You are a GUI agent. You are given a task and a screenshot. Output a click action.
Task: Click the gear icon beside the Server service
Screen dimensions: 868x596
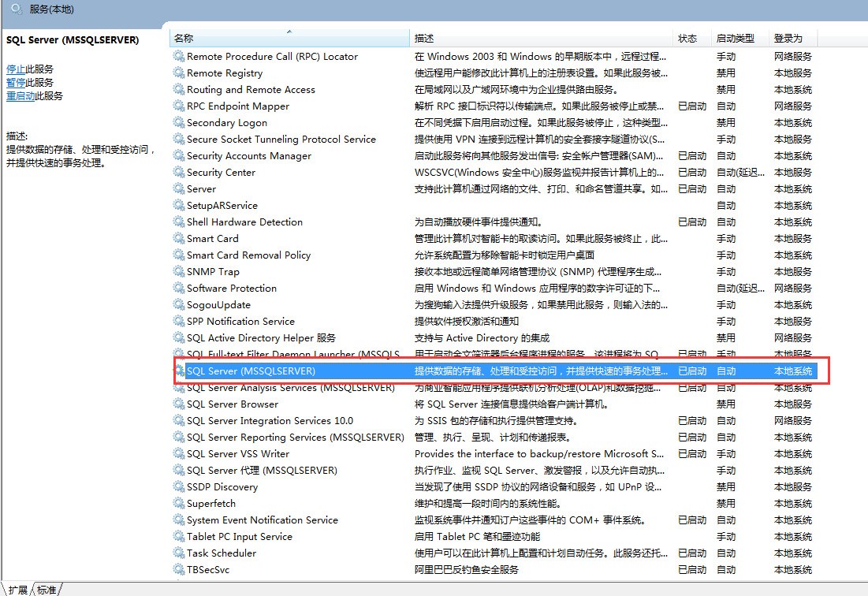click(x=178, y=188)
